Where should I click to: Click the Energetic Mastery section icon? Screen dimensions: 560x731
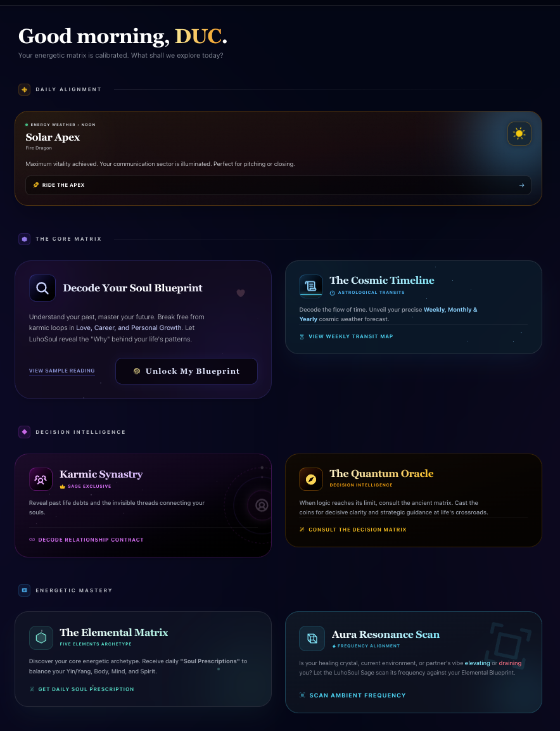[24, 590]
